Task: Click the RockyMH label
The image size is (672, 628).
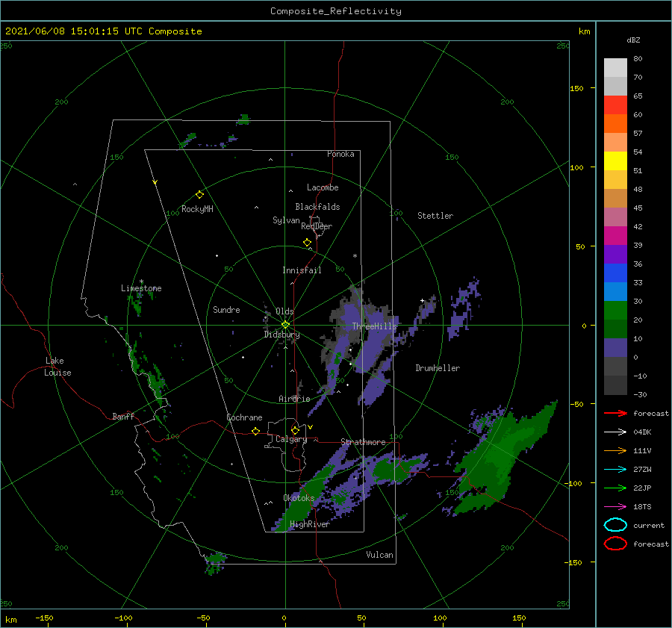Action: (x=197, y=209)
